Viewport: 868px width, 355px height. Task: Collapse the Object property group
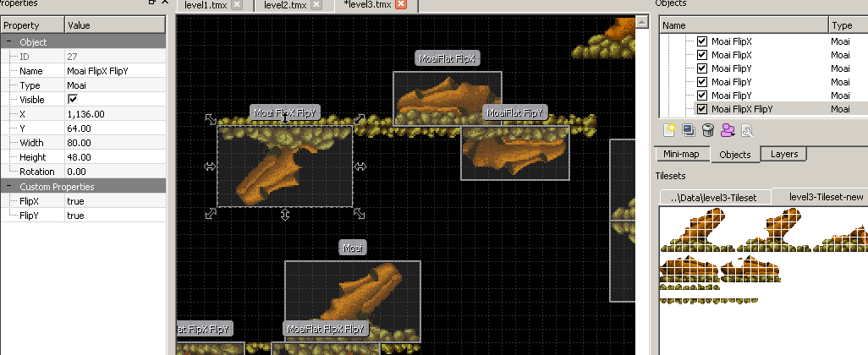click(8, 41)
